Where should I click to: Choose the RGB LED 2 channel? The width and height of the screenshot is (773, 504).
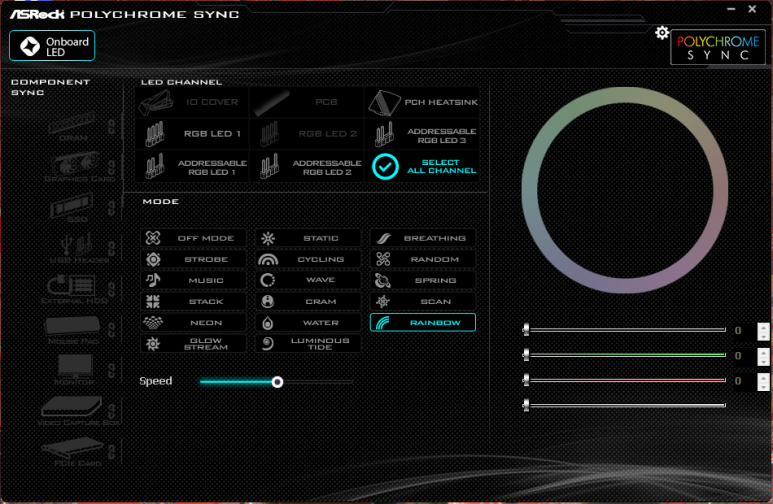tap(306, 134)
